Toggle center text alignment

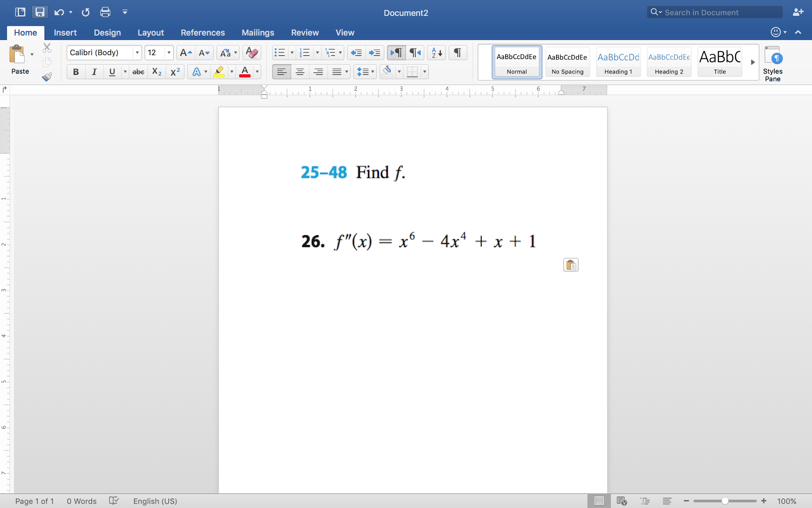[x=300, y=71]
